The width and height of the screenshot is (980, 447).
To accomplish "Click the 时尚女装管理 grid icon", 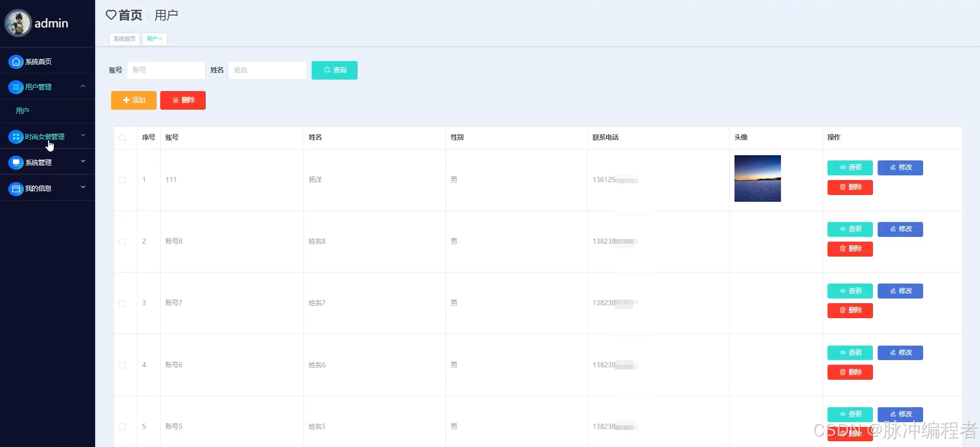I will pyautogui.click(x=16, y=137).
